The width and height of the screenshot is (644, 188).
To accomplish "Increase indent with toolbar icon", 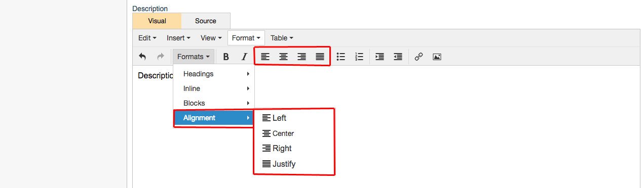I will (380, 57).
